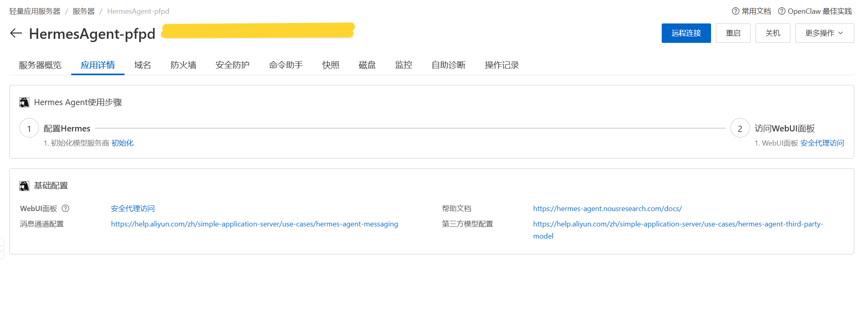Image resolution: width=868 pixels, height=315 pixels.
Task: Click the HermesAgent-pfpd page title
Action: click(92, 34)
